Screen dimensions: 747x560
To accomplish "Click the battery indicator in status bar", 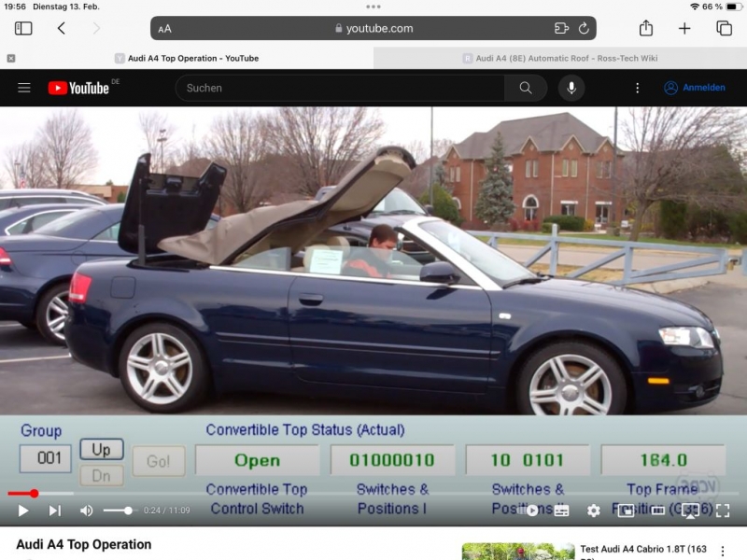I will click(733, 7).
